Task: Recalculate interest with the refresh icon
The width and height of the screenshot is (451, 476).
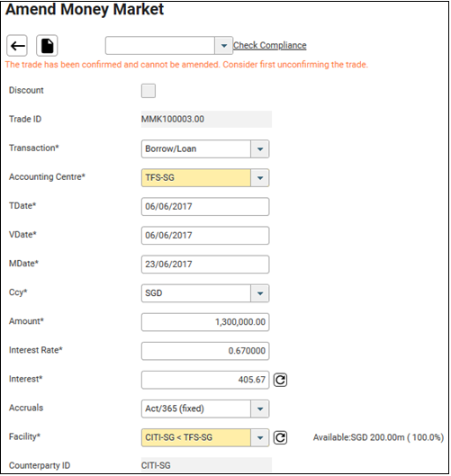Action: 280,380
